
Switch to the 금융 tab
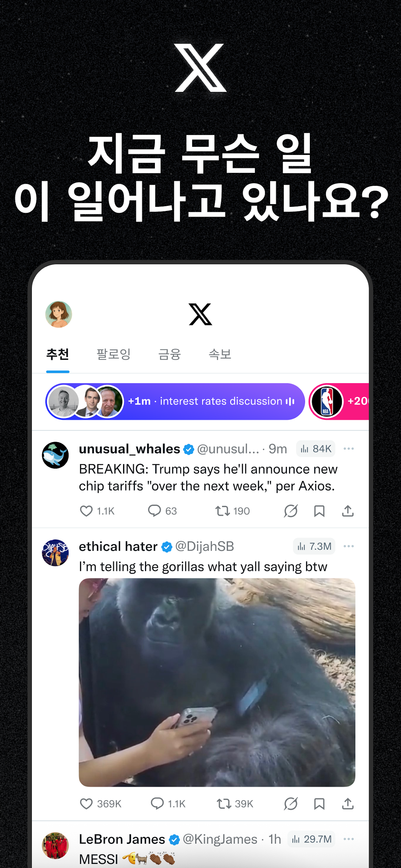click(169, 354)
